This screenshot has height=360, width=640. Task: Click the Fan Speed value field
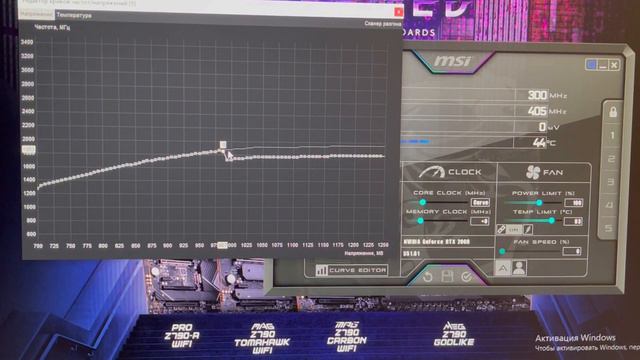[x=572, y=251]
